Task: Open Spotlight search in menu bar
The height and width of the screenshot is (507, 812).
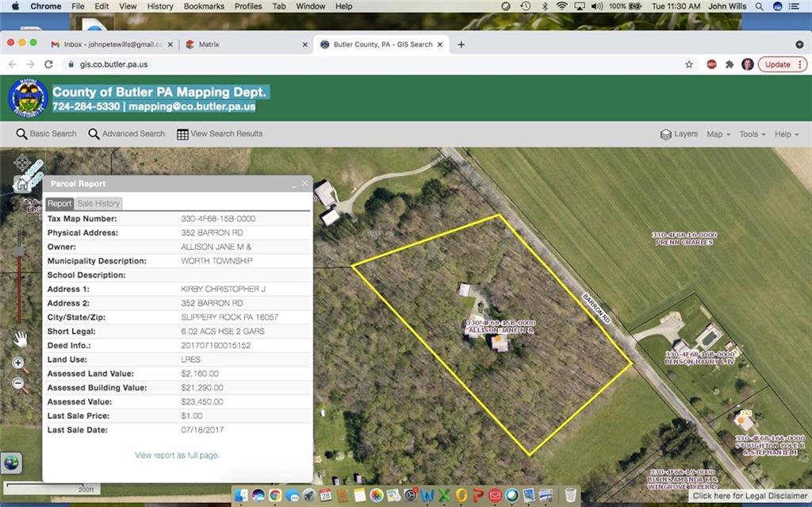Action: point(759,6)
